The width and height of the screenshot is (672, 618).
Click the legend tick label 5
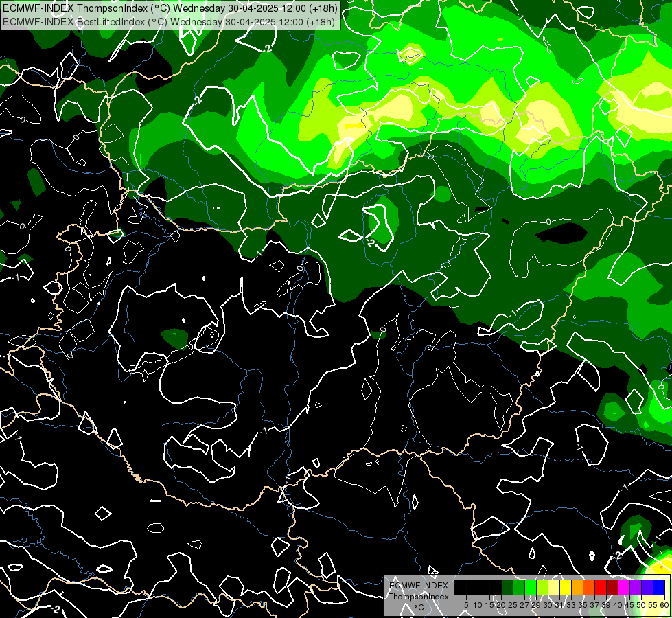466,605
